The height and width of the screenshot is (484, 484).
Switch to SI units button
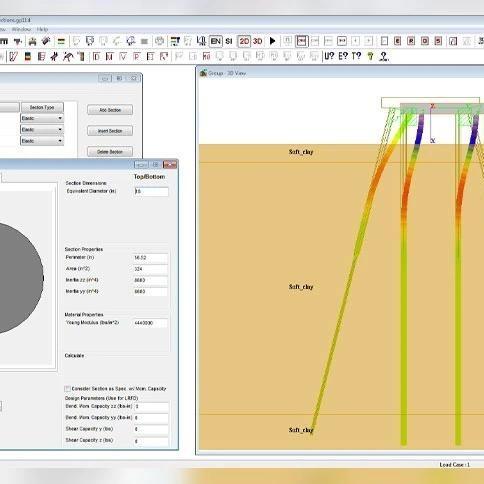229,41
